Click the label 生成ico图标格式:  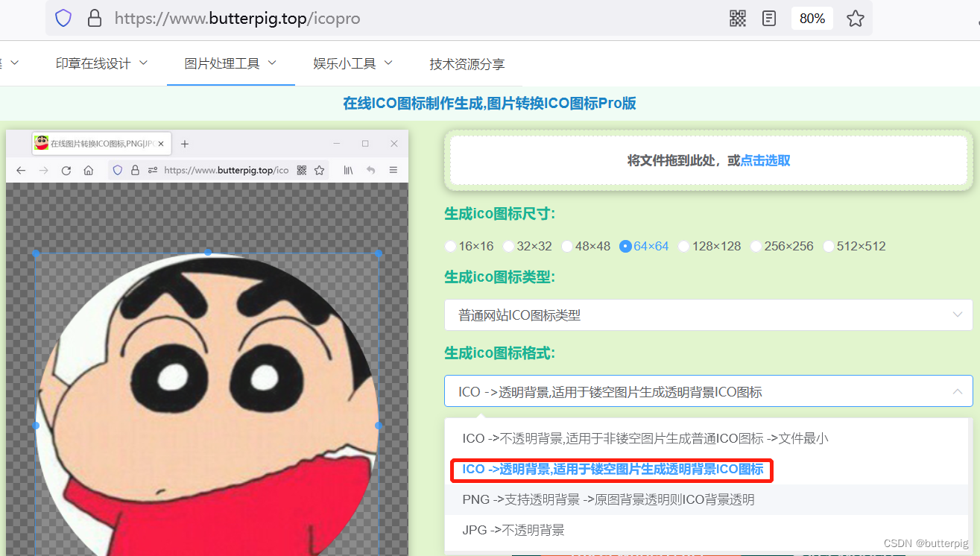(499, 353)
